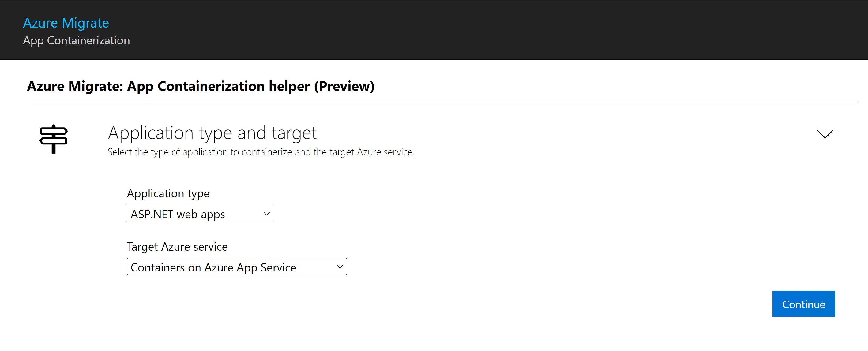Click the signpost icon beside Application type and target
The height and width of the screenshot is (351, 868).
point(54,139)
